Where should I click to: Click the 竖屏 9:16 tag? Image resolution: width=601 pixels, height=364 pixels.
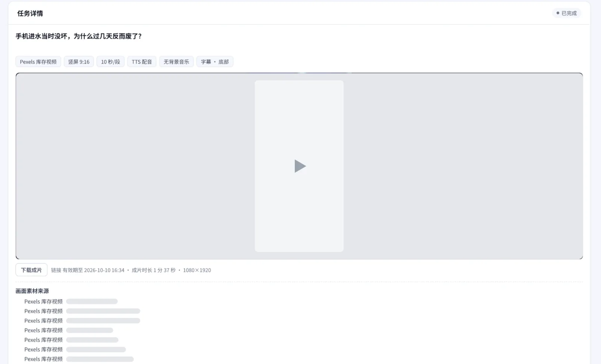(79, 62)
